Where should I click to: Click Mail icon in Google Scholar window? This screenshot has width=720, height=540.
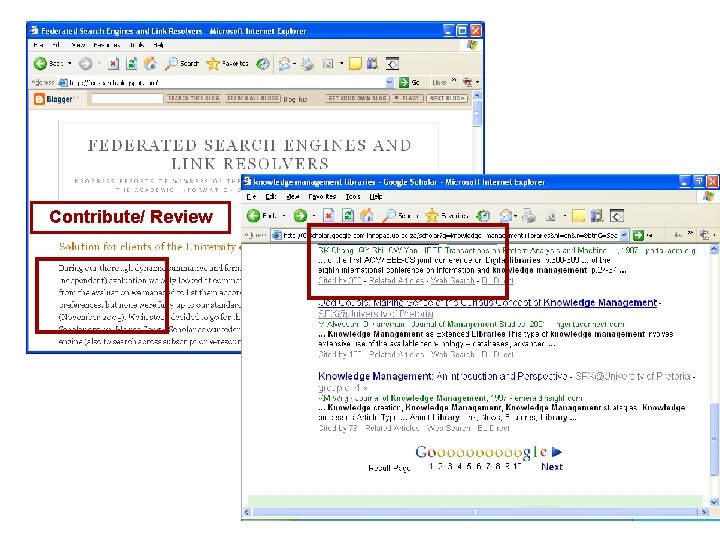click(x=505, y=215)
